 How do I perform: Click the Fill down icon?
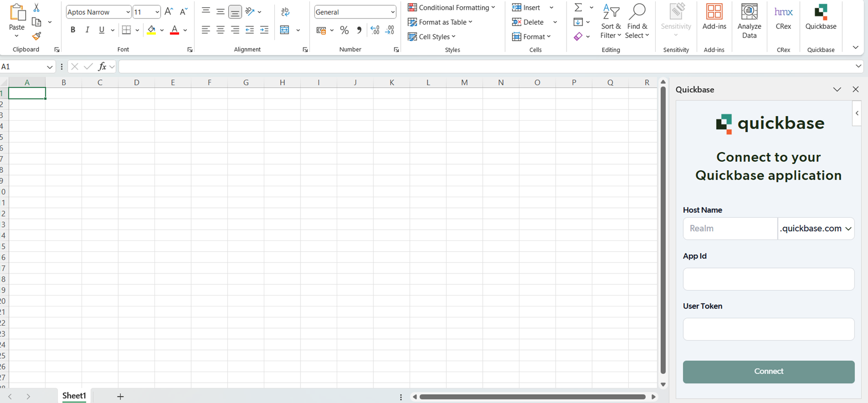click(578, 22)
